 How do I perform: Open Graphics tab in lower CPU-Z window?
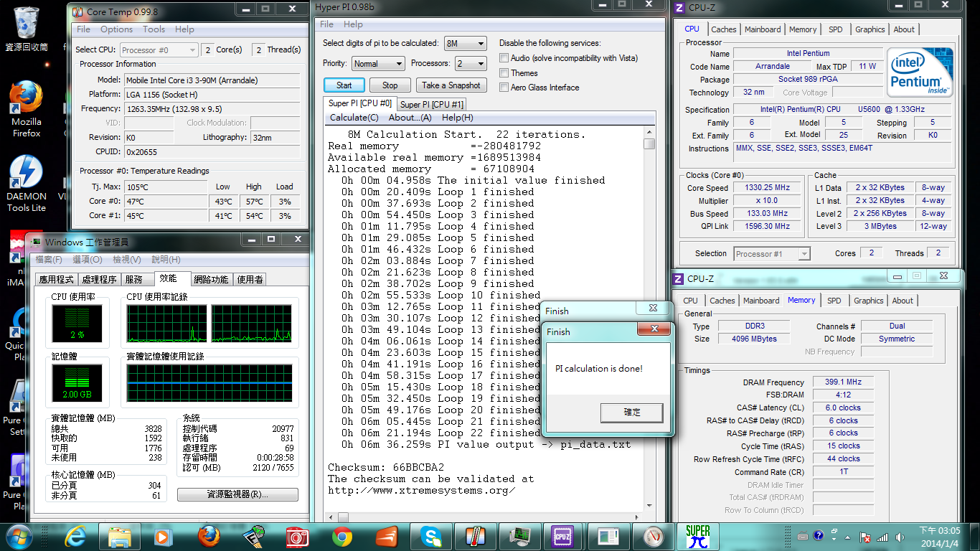click(868, 301)
